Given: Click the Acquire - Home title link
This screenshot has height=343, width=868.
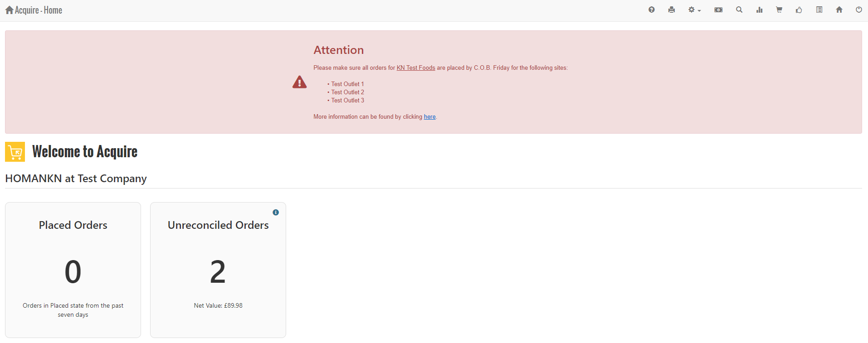Looking at the screenshot, I should tap(34, 10).
